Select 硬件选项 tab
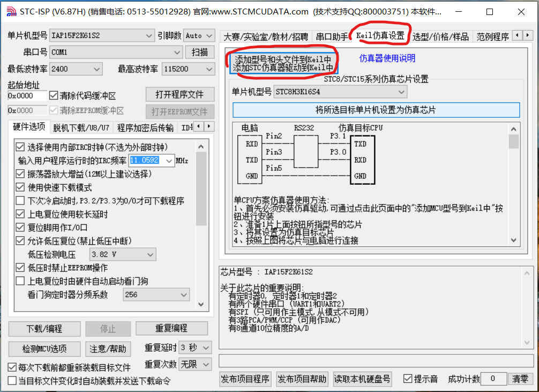This screenshot has width=539, height=392. (x=29, y=127)
